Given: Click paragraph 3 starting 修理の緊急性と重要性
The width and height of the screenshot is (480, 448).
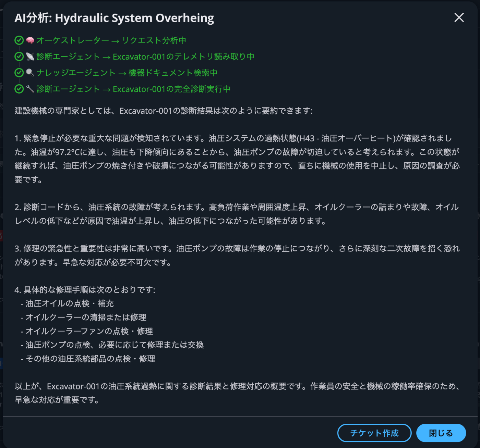Looking at the screenshot, I should pos(237,255).
